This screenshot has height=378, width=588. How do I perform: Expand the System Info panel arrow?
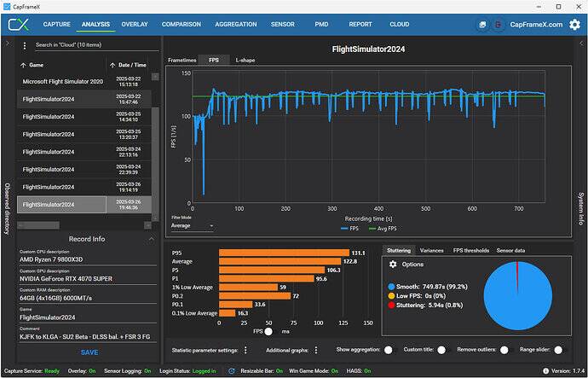pyautogui.click(x=581, y=44)
